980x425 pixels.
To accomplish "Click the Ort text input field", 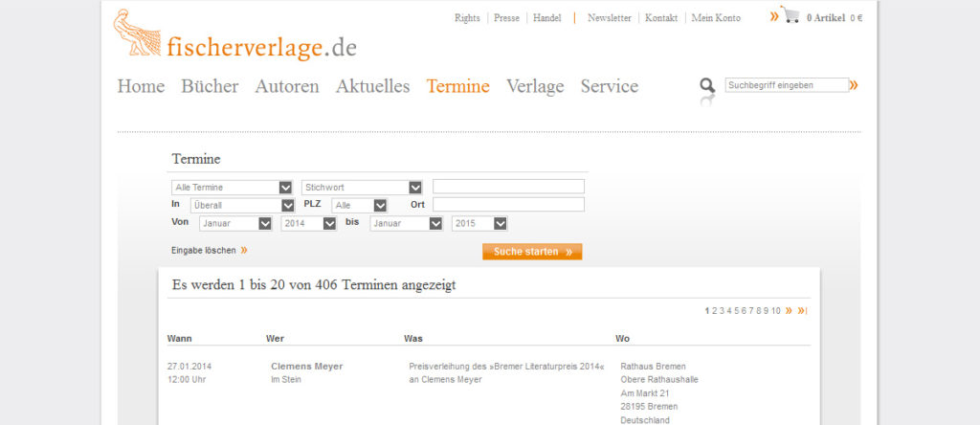I will pyautogui.click(x=508, y=205).
